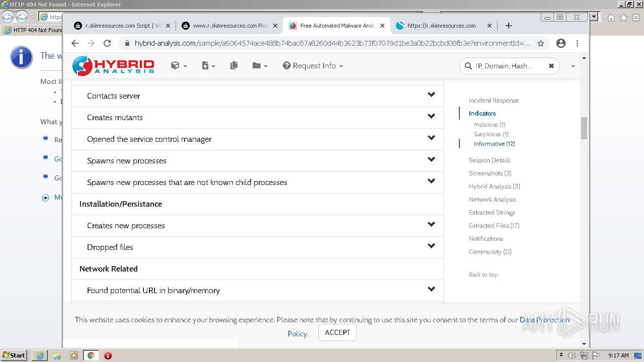Click the copy documents icon
This screenshot has height=362, width=644.
[234, 66]
